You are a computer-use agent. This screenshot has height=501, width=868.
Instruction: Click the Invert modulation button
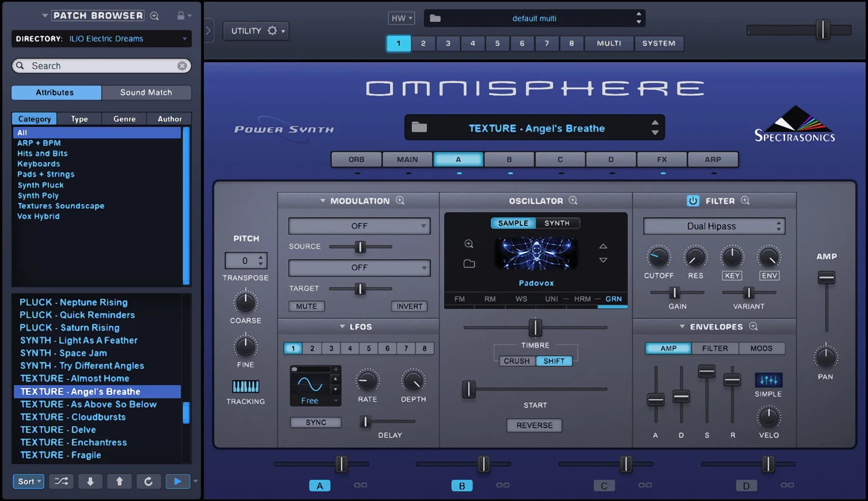pyautogui.click(x=408, y=306)
